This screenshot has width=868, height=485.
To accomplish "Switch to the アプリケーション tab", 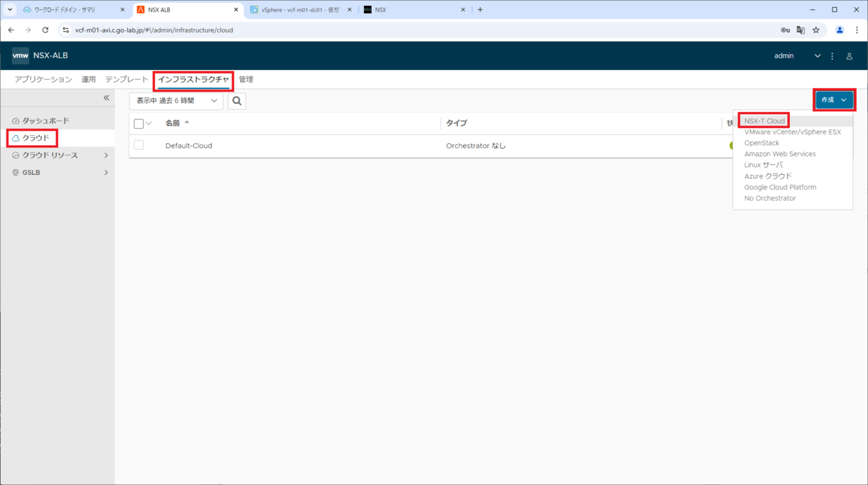I will pos(43,80).
